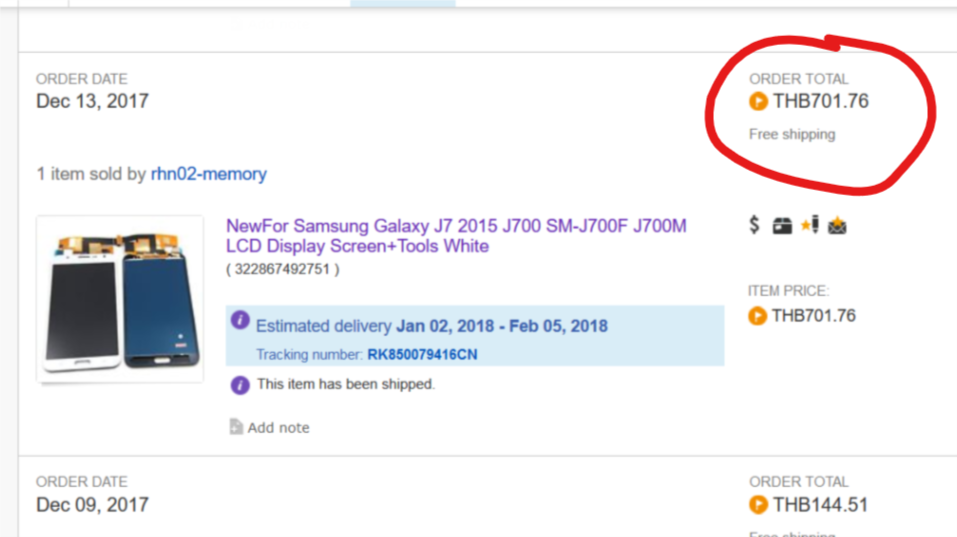The image size is (957, 537).
Task: Click orange currency icon beside order total THB701.76
Action: pyautogui.click(x=758, y=101)
